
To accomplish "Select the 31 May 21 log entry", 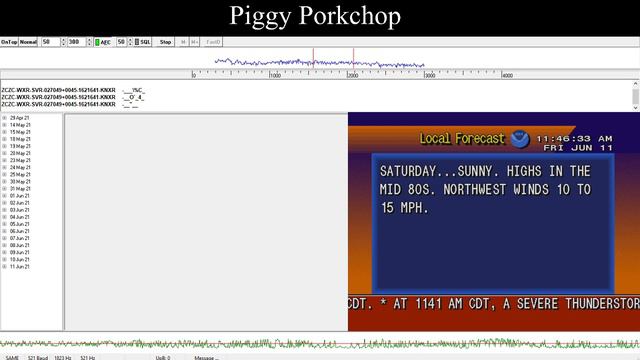I will [x=20, y=189].
